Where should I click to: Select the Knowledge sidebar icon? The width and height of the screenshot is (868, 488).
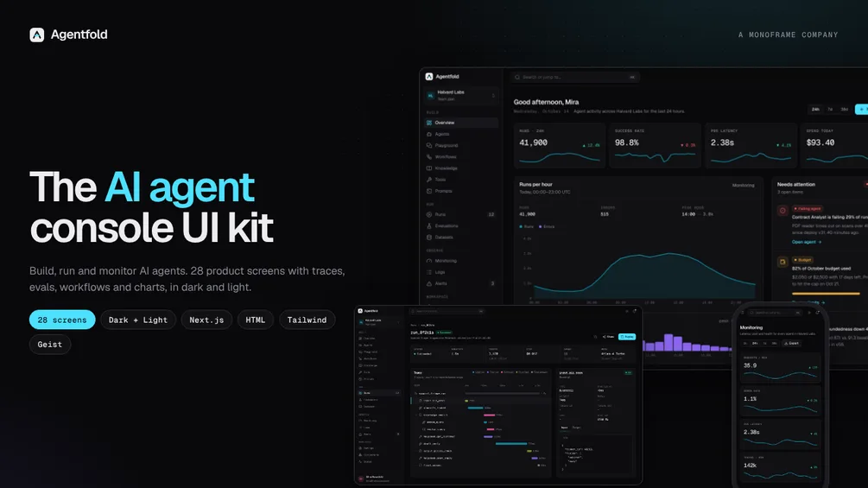point(429,168)
